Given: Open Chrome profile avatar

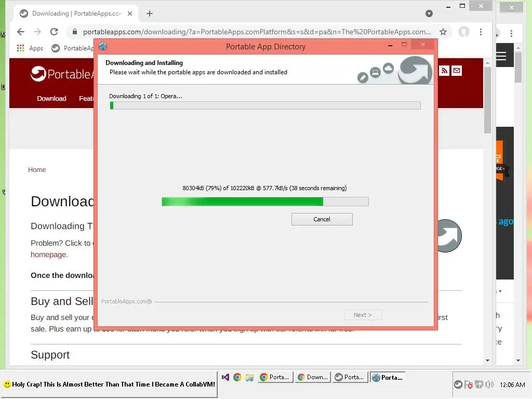Looking at the screenshot, I should click(x=464, y=32).
